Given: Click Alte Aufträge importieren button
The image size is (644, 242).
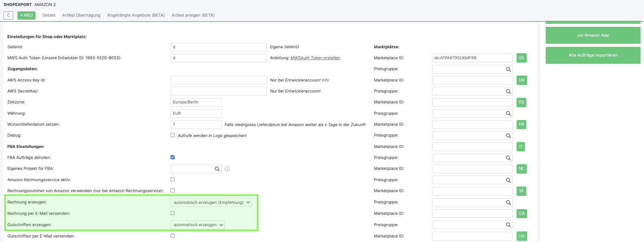Looking at the screenshot, I should [593, 55].
